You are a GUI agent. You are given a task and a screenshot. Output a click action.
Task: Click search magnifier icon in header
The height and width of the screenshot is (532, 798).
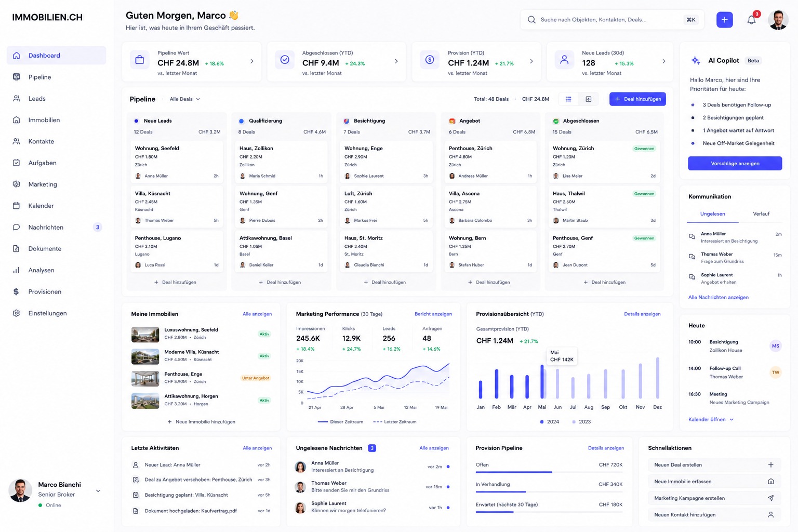tap(531, 20)
